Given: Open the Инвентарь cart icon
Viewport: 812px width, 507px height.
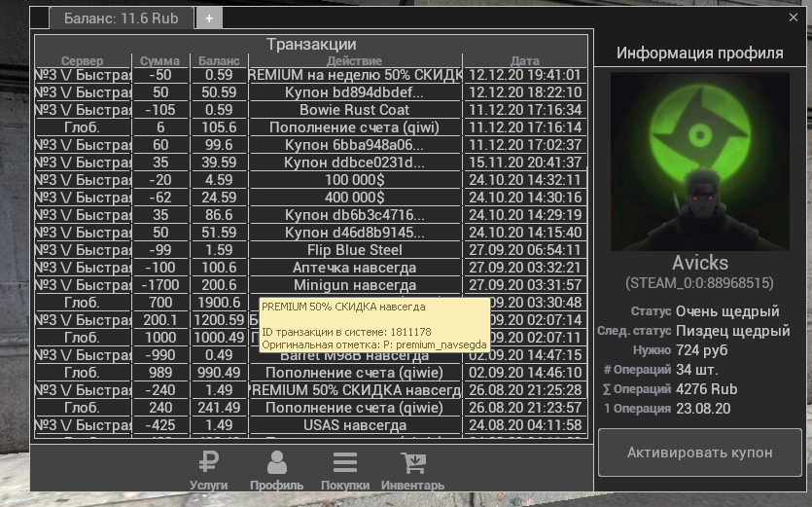Looking at the screenshot, I should 412,470.
